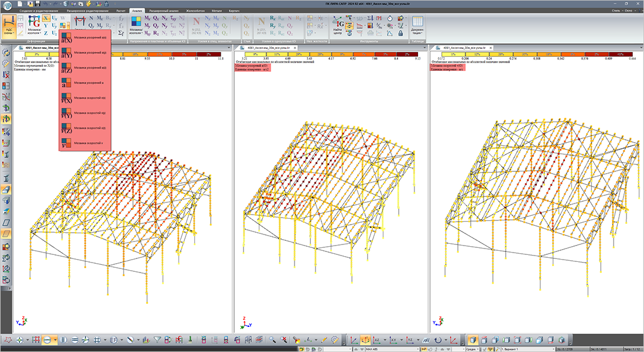Open the НДС схемы deformation button

coord(9,26)
